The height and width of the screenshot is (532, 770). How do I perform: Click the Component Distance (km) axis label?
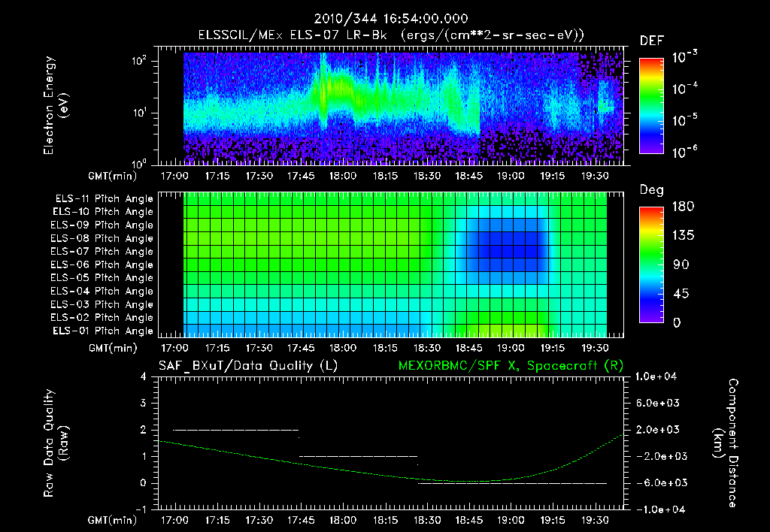coord(726,443)
